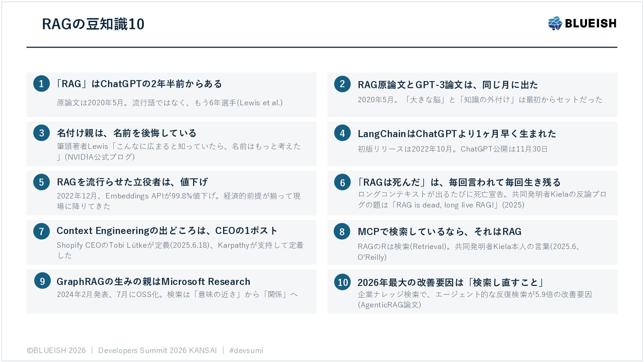The height and width of the screenshot is (362, 644).
Task: Select the number 4 circle badge
Action: pyautogui.click(x=342, y=133)
